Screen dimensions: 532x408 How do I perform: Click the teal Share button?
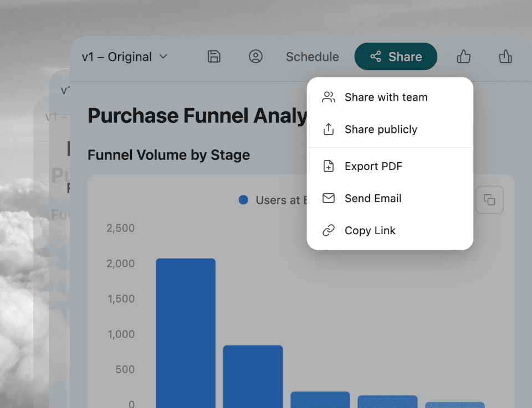click(x=396, y=56)
